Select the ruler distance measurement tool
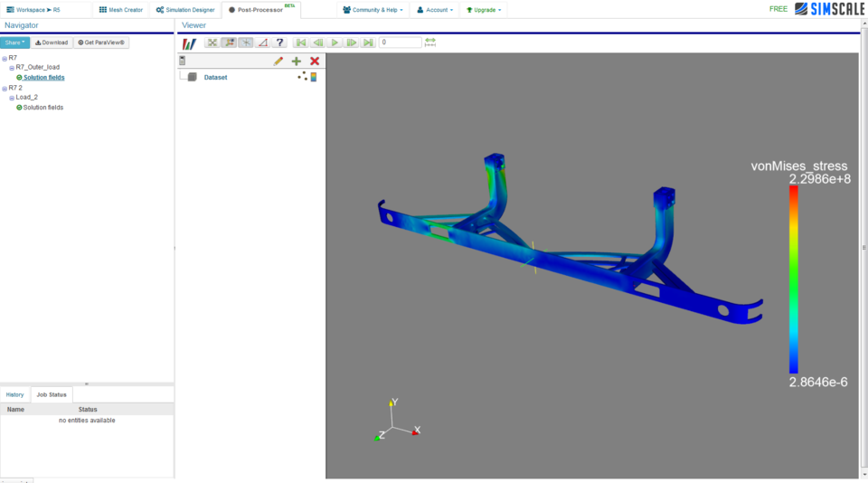The width and height of the screenshot is (868, 483). pos(263,43)
